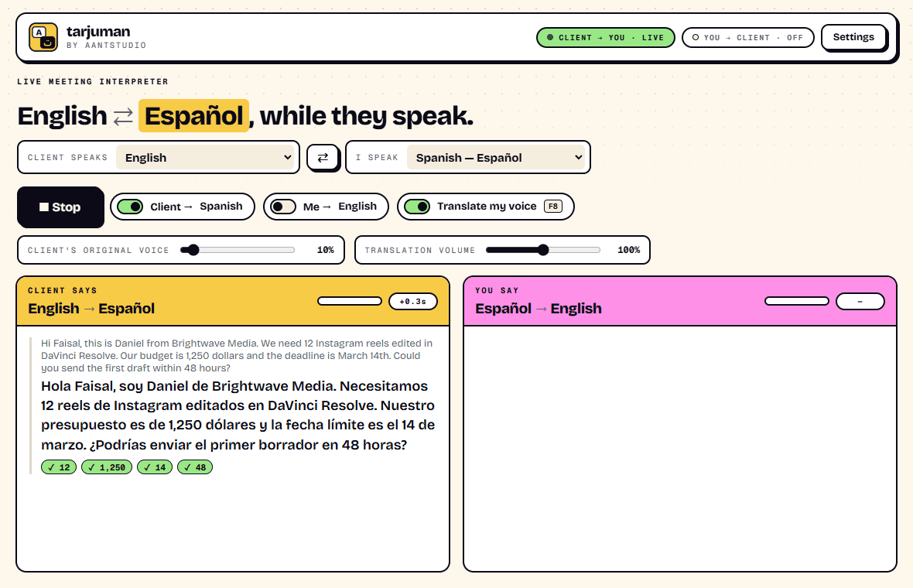Click the highlighted Español in headline
Image resolution: width=913 pixels, height=588 pixels.
(x=194, y=116)
